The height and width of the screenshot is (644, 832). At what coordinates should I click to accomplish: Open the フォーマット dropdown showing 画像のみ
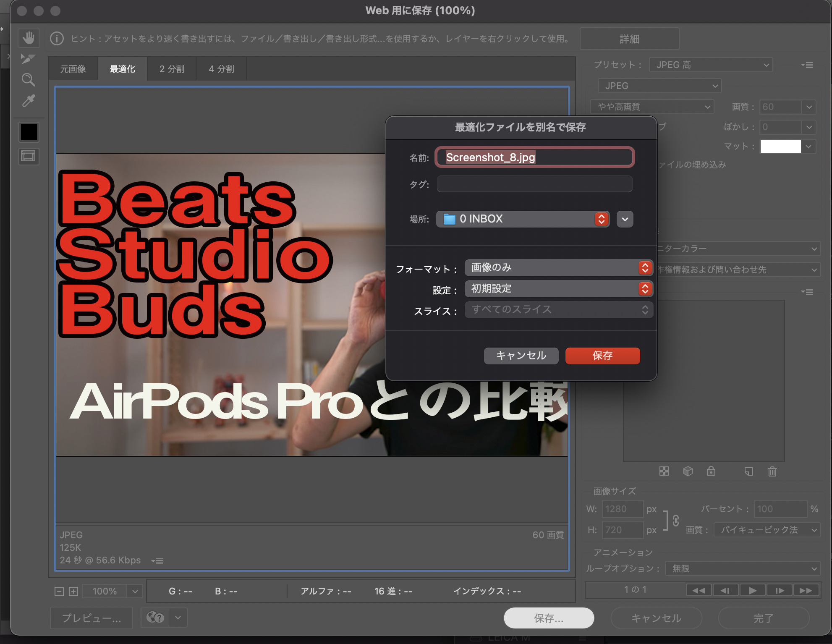point(558,268)
